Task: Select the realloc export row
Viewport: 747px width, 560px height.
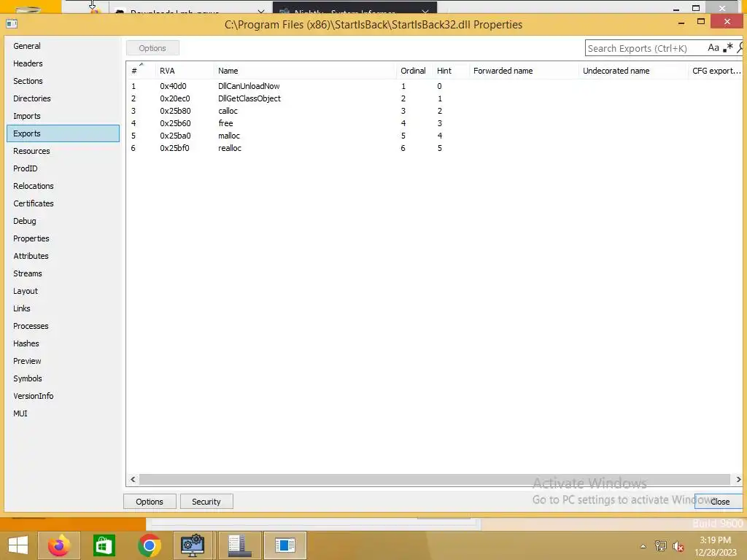Action: pyautogui.click(x=435, y=148)
